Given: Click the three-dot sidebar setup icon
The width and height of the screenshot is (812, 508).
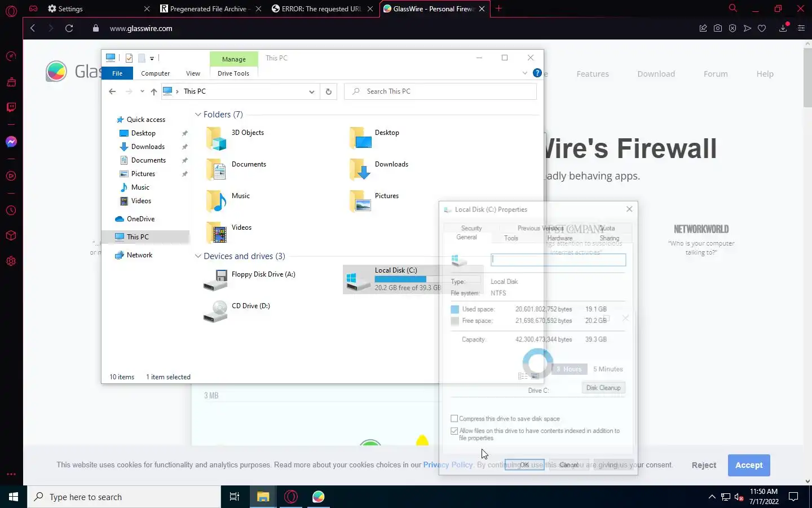Looking at the screenshot, I should coord(11,474).
